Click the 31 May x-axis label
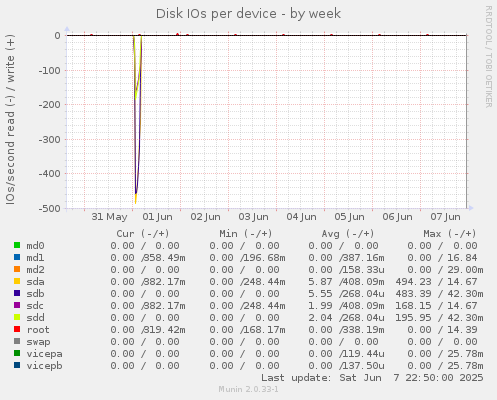Viewport: 497px width, 400px height. pyautogui.click(x=109, y=217)
